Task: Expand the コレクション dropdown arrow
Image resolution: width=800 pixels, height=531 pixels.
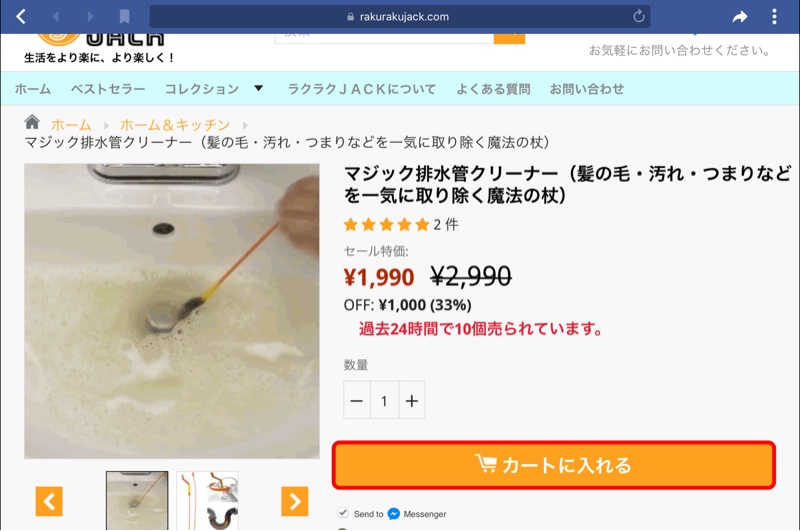Action: click(259, 88)
